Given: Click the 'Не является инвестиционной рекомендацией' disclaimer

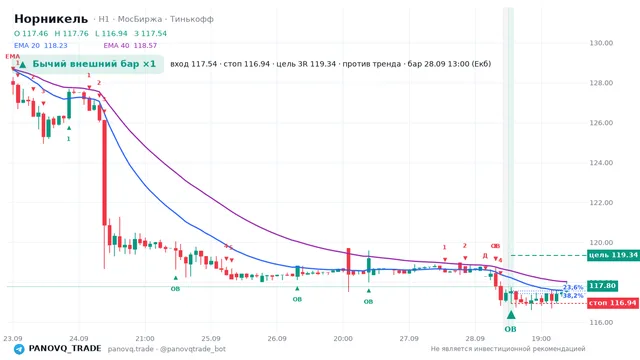Looking at the screenshot, I should (508, 349).
